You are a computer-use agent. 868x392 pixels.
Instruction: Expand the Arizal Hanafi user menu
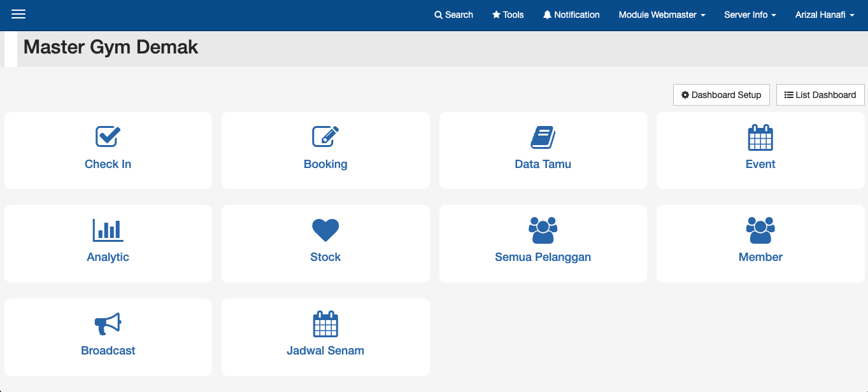click(x=824, y=15)
